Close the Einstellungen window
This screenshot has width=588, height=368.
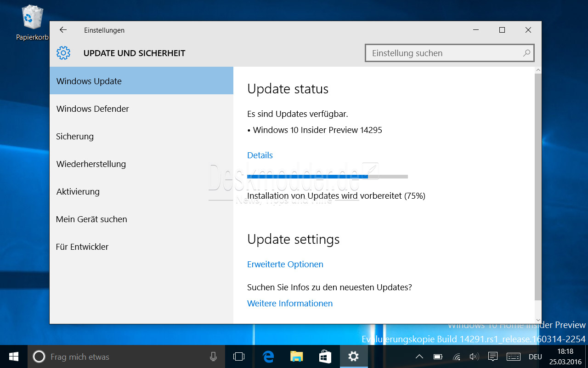pos(528,30)
